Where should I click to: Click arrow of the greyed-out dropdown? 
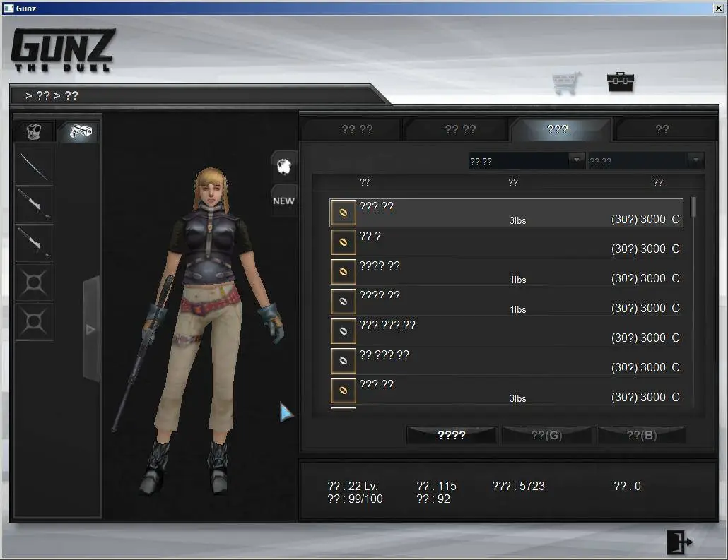point(695,160)
